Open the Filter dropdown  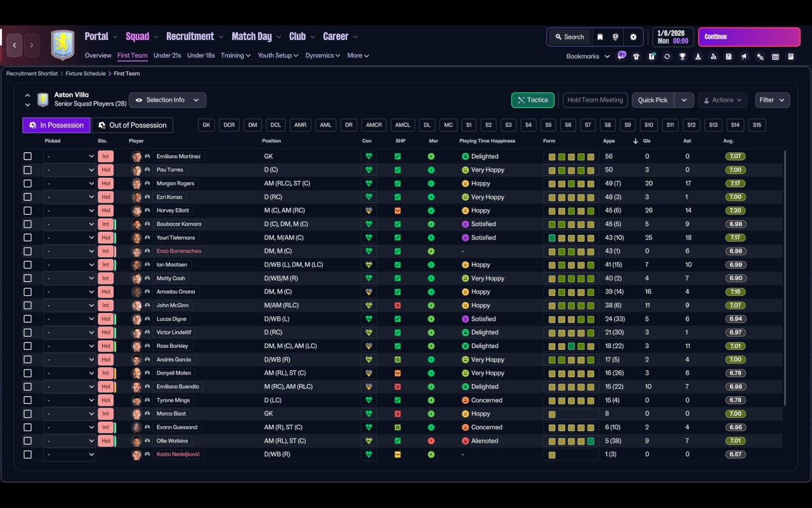click(x=772, y=100)
